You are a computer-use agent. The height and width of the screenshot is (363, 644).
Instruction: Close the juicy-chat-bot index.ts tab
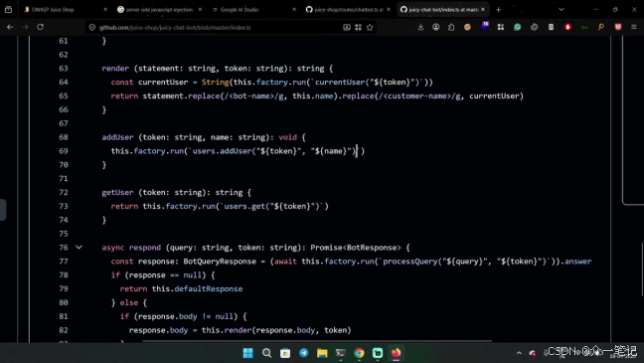point(483,10)
